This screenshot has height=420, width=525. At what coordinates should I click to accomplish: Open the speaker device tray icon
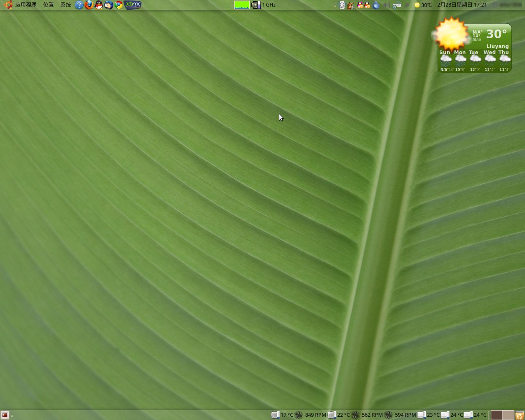342,5
